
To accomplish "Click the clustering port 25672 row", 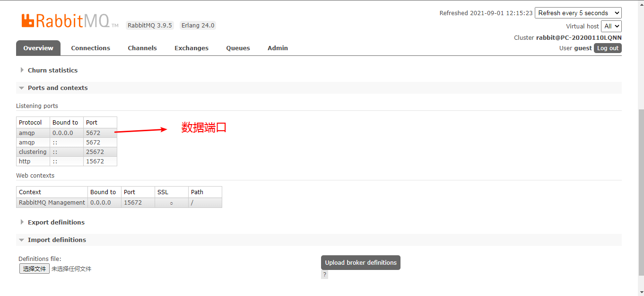I will pyautogui.click(x=66, y=152).
